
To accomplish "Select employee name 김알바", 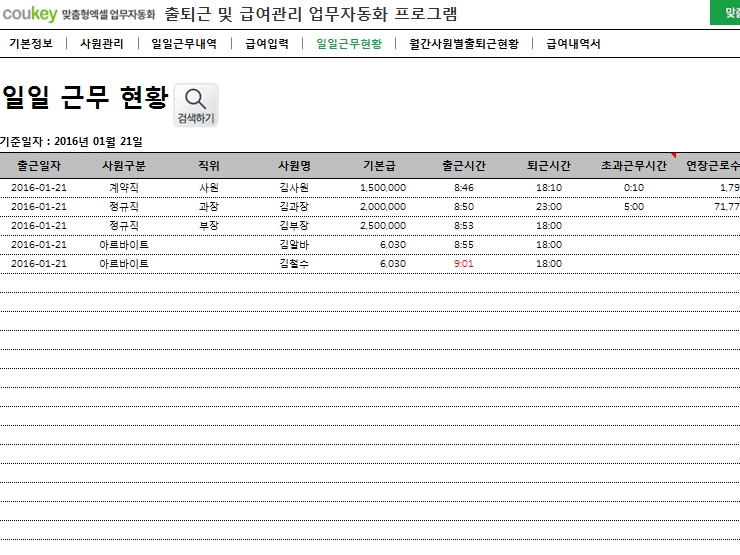I will click(294, 244).
